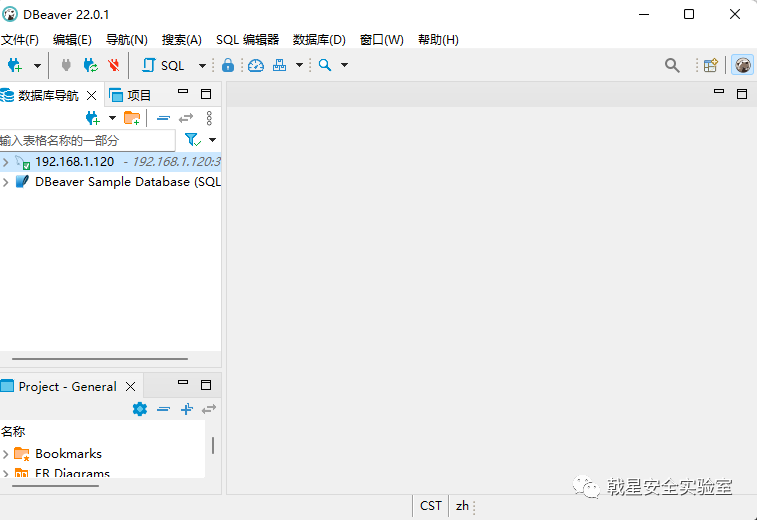
Task: Open navigator new connection dropdown arrow
Action: tap(112, 118)
